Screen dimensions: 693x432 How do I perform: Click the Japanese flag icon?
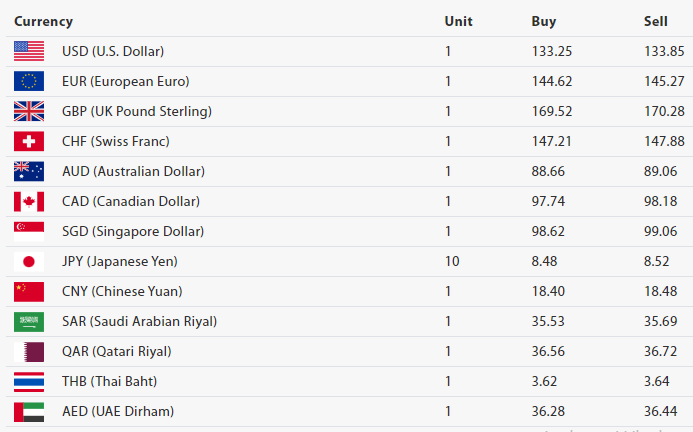[29, 261]
